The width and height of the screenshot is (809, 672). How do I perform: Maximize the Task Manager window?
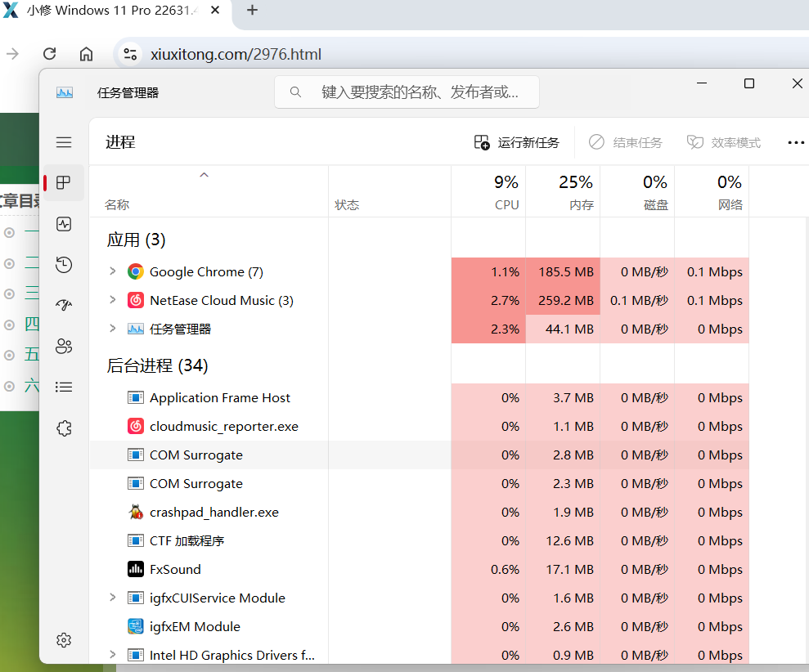(749, 83)
